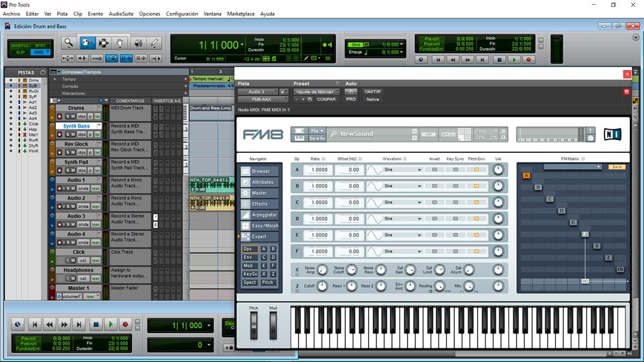Open the Archivo menu
This screenshot has height=362, width=644.
tap(12, 13)
